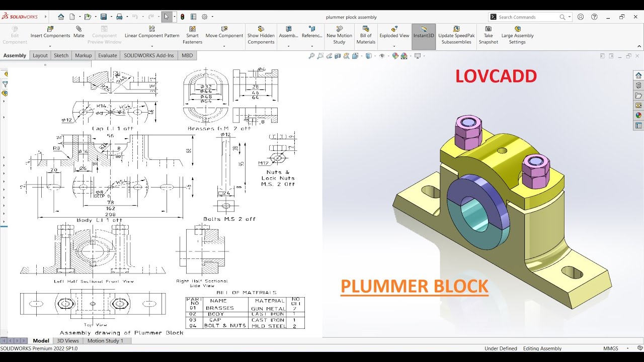Choose Linear Component Pattern tool

[152, 33]
